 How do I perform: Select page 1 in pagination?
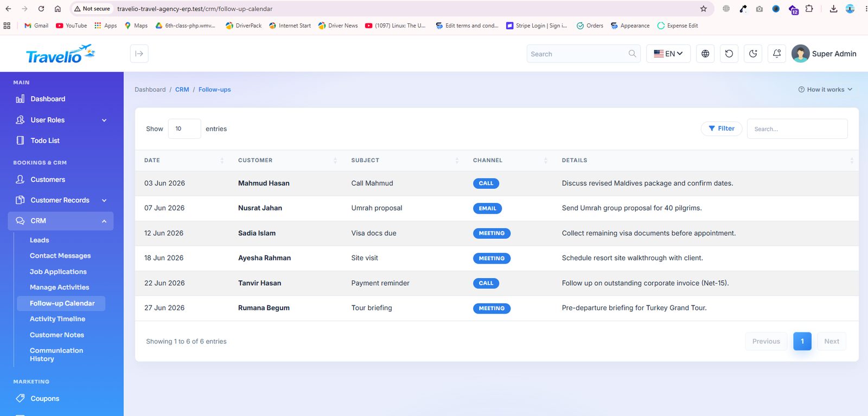pyautogui.click(x=802, y=341)
